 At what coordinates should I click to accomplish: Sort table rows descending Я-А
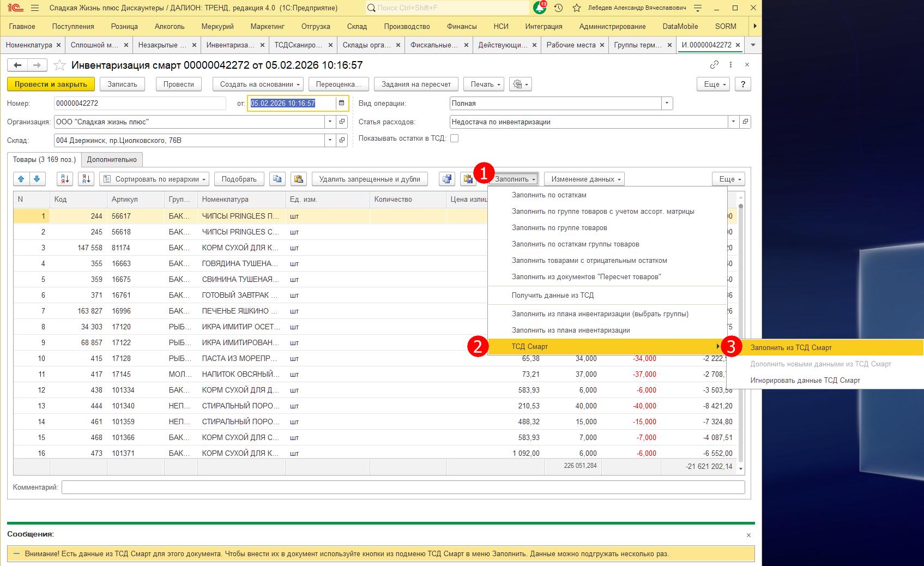pyautogui.click(x=86, y=179)
